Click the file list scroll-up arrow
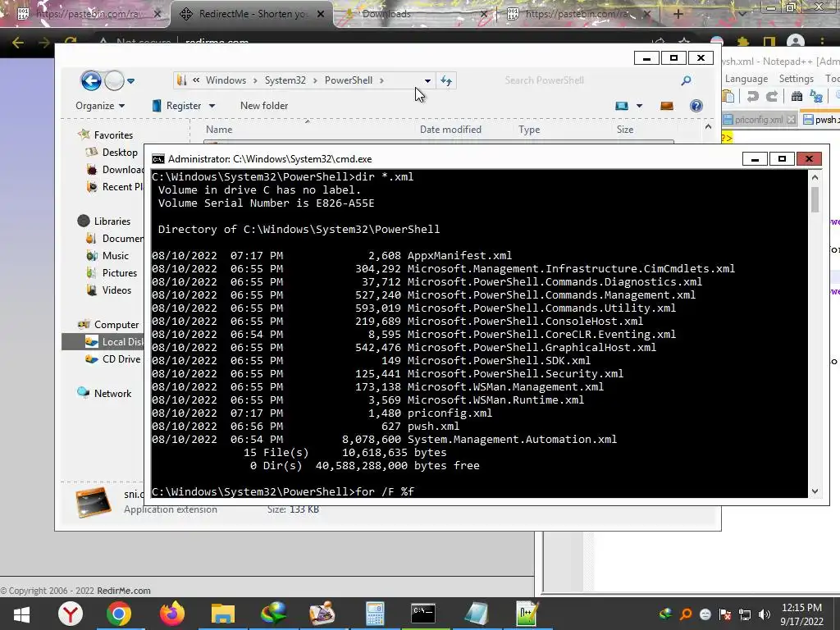 point(708,127)
